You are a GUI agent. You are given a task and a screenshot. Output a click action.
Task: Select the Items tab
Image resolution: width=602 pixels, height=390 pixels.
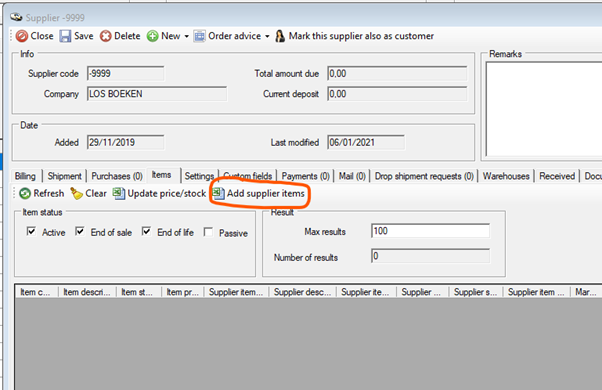pos(161,175)
